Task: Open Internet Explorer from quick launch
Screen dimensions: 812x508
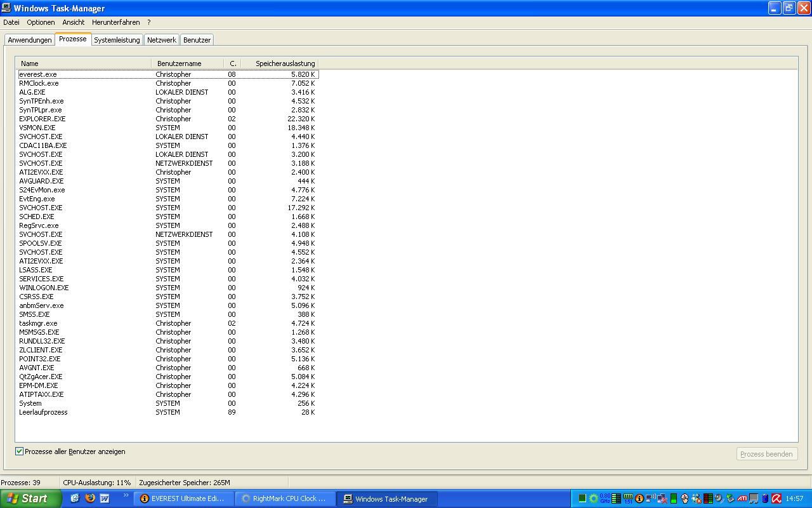Action: [x=75, y=498]
